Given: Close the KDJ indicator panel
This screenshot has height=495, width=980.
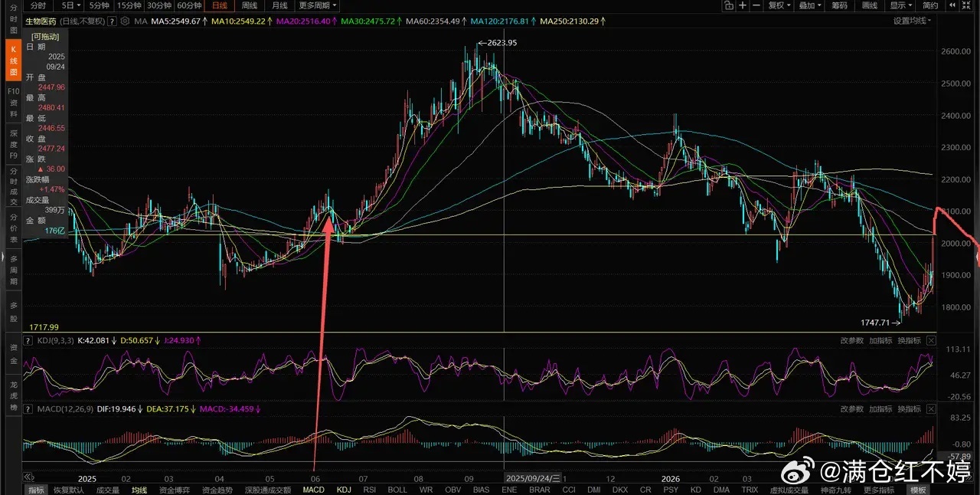Looking at the screenshot, I should (931, 340).
